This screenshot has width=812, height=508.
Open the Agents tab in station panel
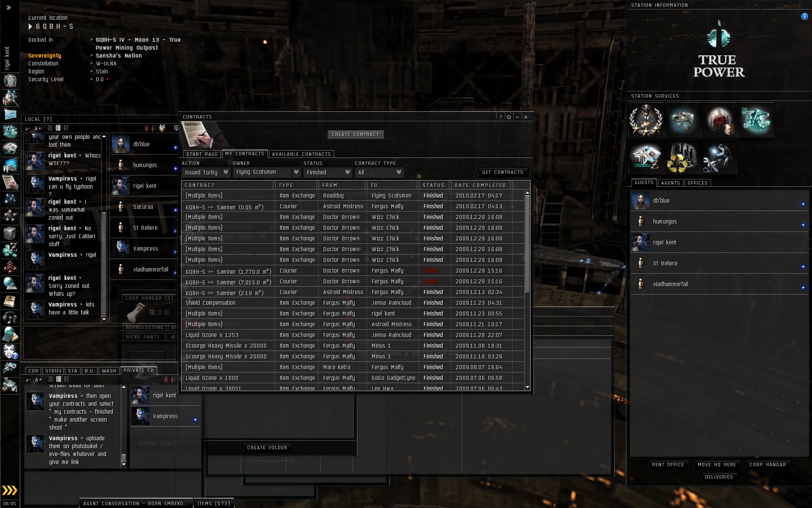coord(670,183)
